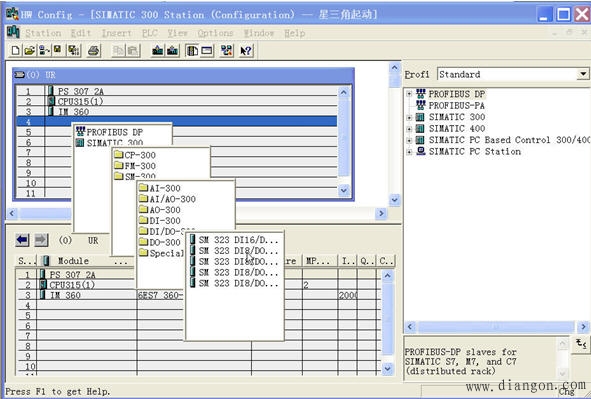Select CPU315(1) in the detail table
591x399 pixels.
pos(72,285)
